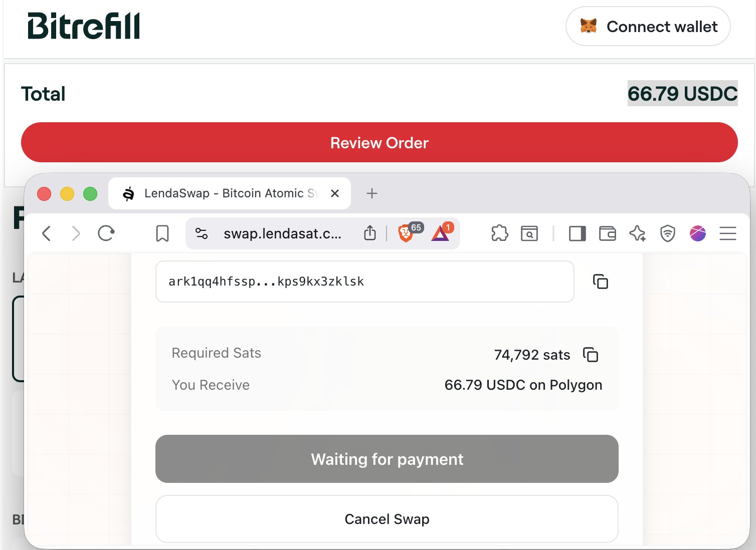Image resolution: width=756 pixels, height=550 pixels.
Task: Launch Leo AI assistant sparkle icon
Action: 637,233
